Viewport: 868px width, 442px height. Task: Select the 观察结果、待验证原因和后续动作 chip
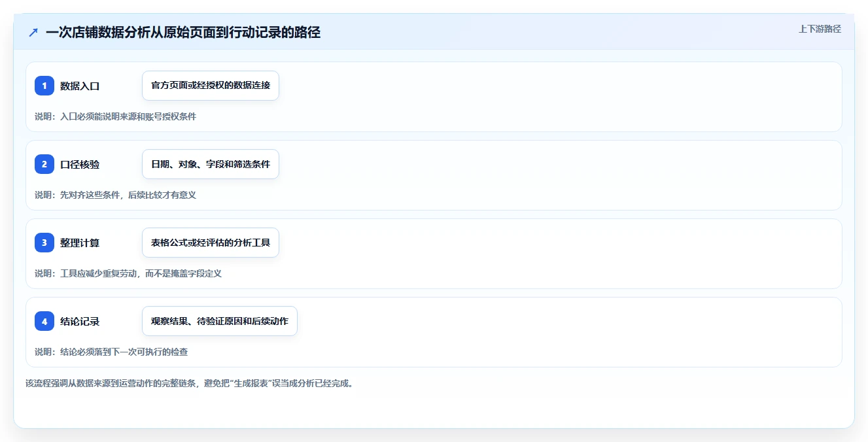click(220, 321)
